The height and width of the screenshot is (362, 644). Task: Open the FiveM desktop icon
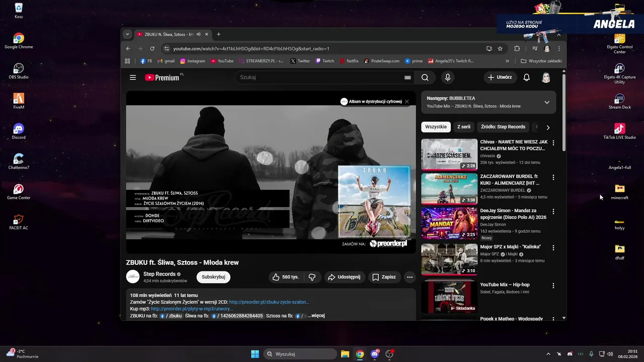coord(19,101)
